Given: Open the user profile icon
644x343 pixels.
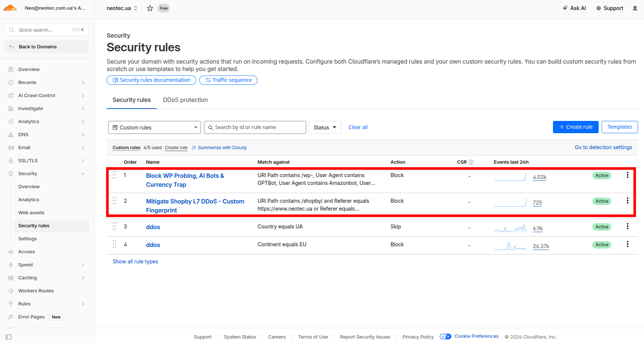Looking at the screenshot, I should [635, 8].
